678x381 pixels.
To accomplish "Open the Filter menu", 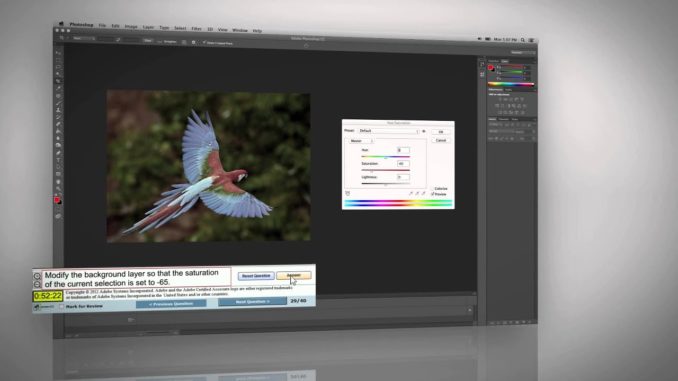I will point(196,29).
